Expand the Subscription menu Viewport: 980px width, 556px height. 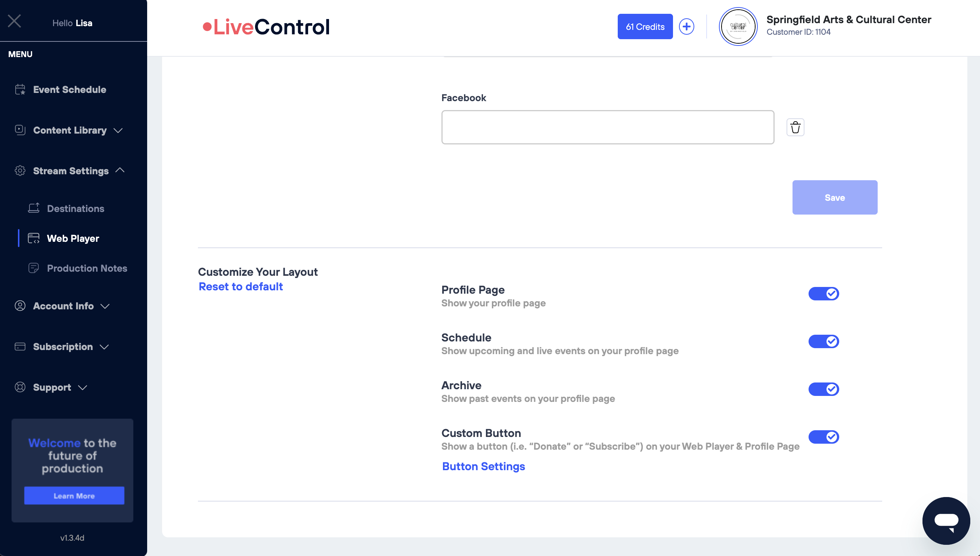coord(63,347)
